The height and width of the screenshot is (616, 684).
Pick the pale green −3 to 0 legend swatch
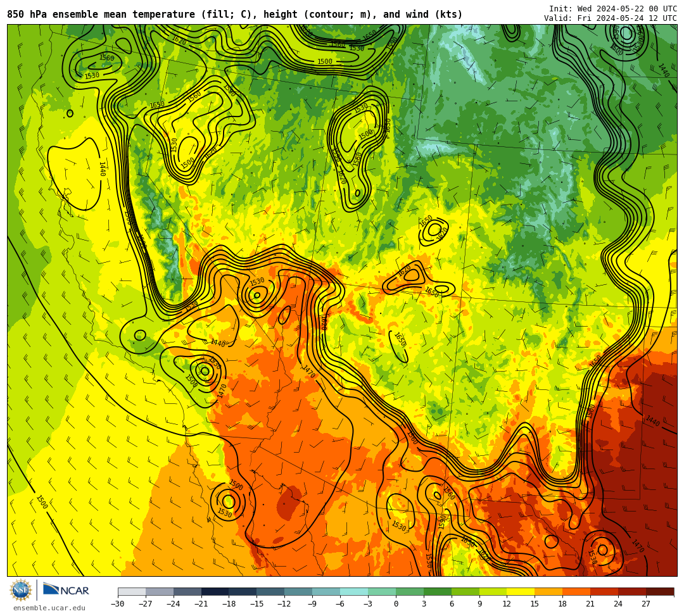pos(382,591)
